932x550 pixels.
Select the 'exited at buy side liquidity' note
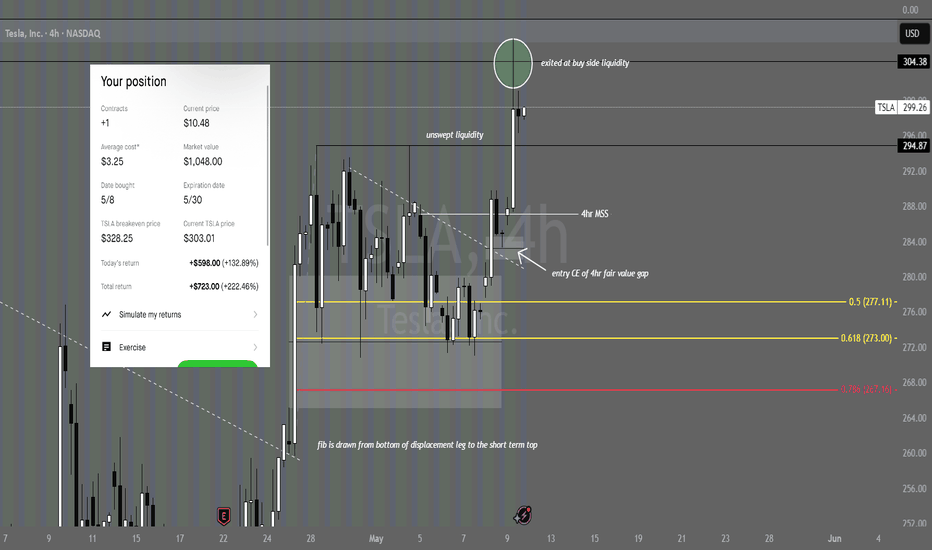[x=585, y=63]
